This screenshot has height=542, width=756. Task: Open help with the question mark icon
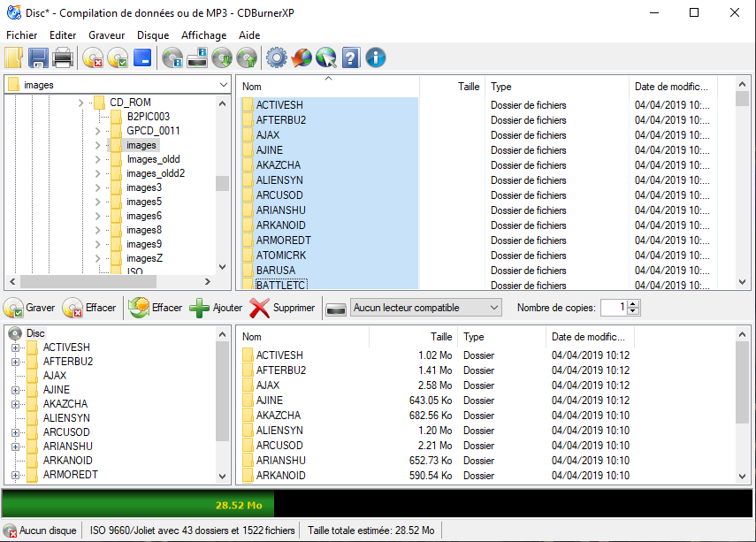[351, 57]
